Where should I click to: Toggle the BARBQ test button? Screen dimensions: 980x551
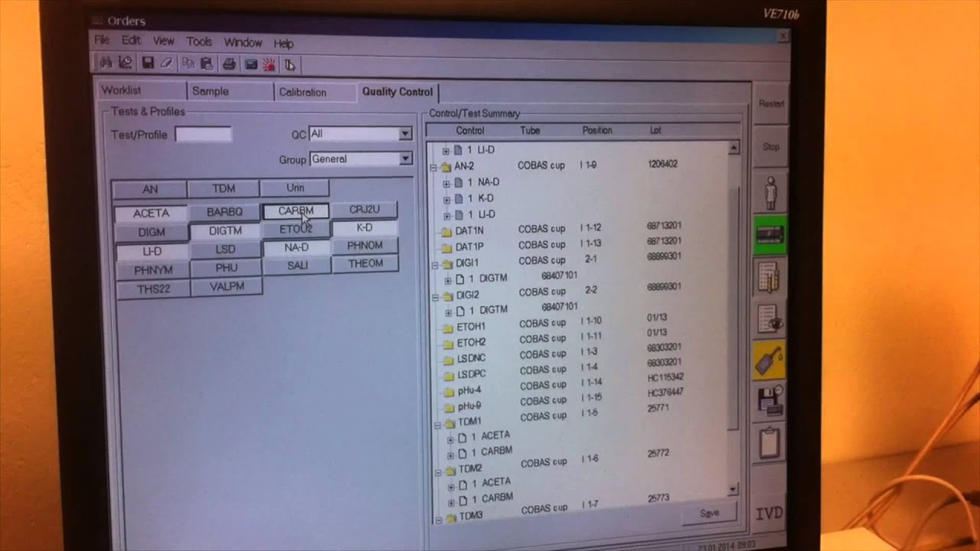coord(224,212)
